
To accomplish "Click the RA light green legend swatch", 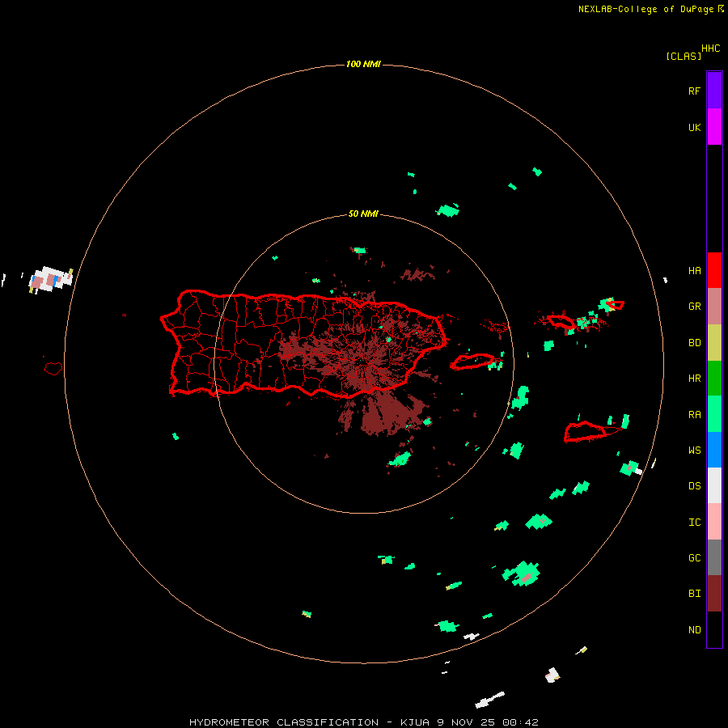I will [x=714, y=414].
